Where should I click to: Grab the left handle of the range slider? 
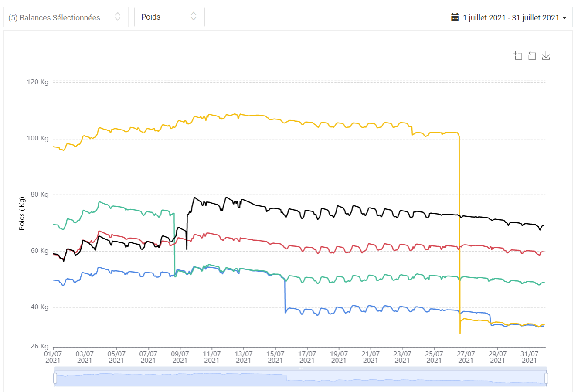click(55, 378)
